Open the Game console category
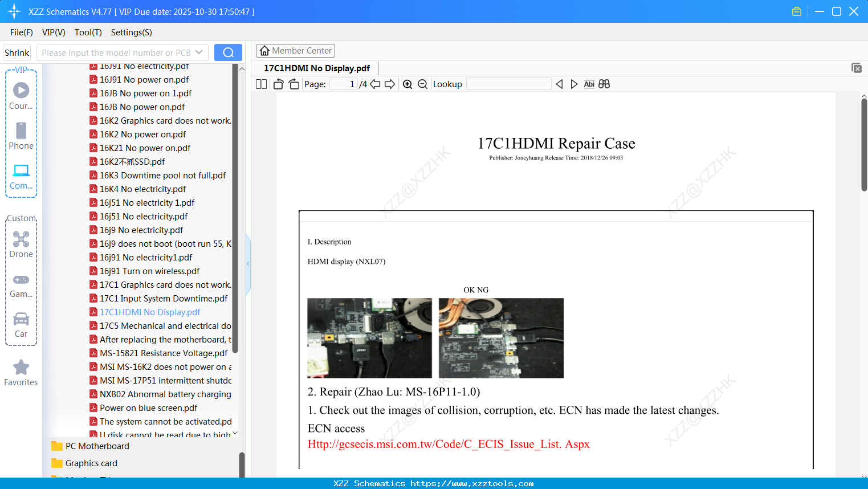The height and width of the screenshot is (489, 868). point(21,286)
